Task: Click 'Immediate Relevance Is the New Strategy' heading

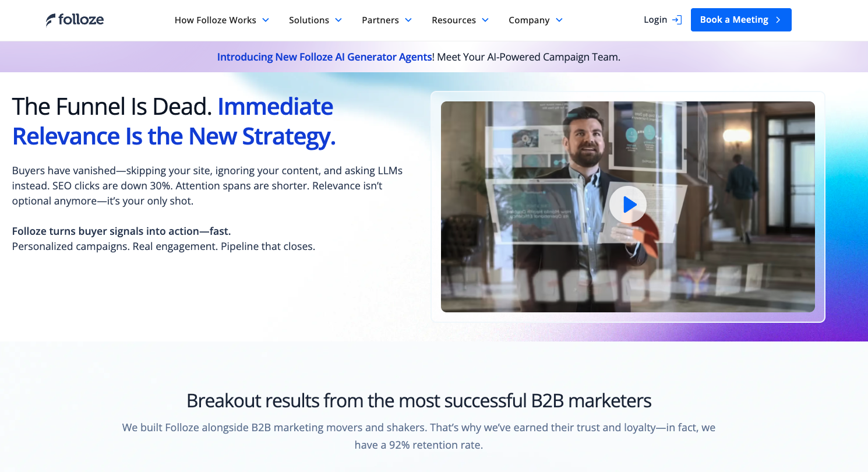Action: pyautogui.click(x=174, y=121)
